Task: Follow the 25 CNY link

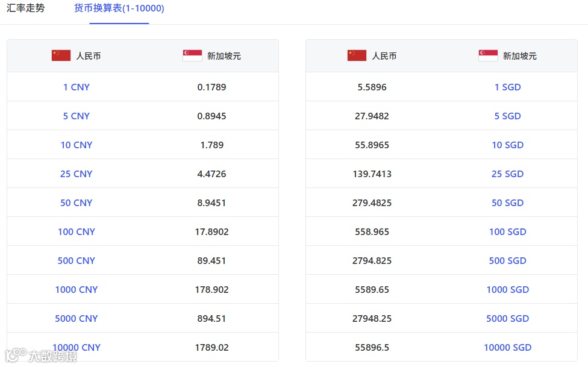Action: (77, 174)
